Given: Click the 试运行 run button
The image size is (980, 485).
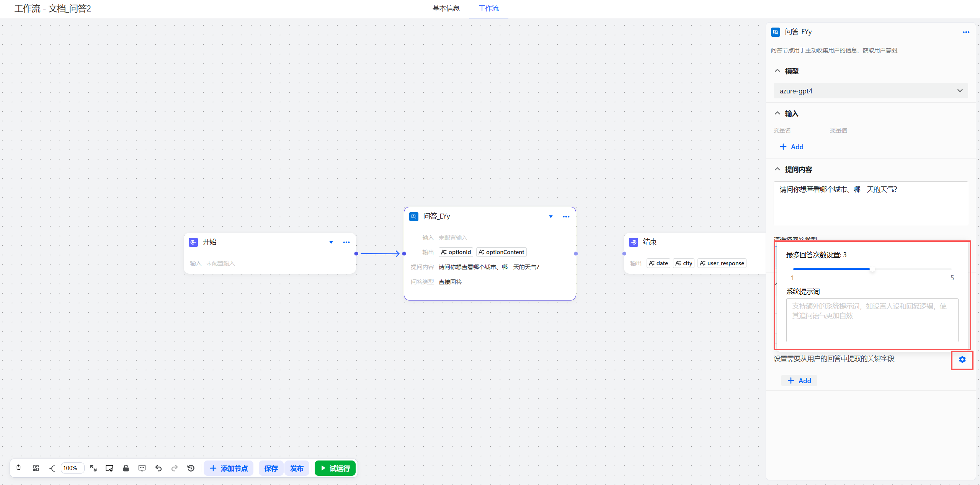Looking at the screenshot, I should click(335, 468).
